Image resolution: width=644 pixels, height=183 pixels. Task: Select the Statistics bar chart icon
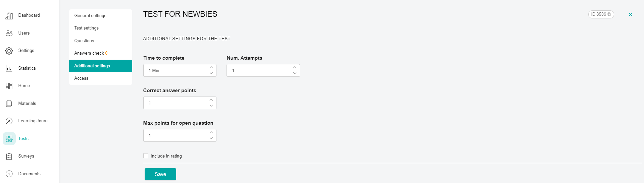pyautogui.click(x=9, y=68)
